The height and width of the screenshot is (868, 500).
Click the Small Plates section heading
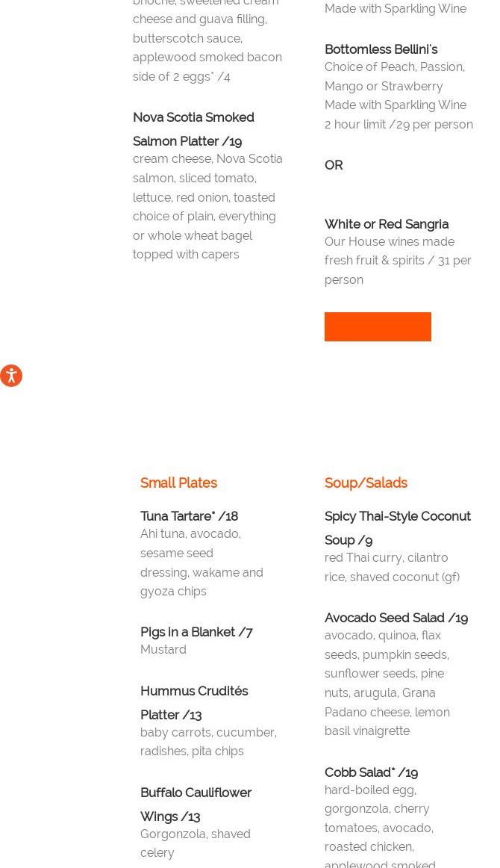tap(178, 483)
